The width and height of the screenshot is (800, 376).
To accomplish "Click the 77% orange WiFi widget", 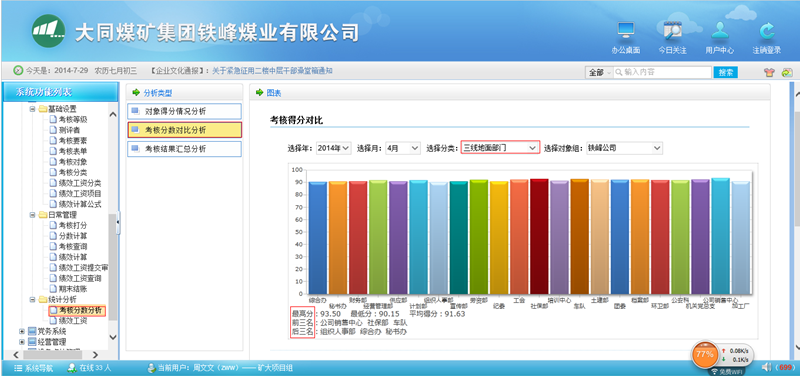I will tap(705, 354).
